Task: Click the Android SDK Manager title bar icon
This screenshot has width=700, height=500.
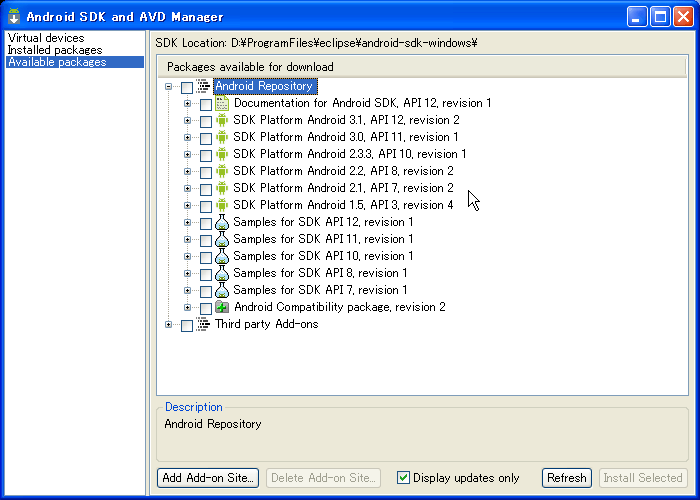Action: coord(14,17)
